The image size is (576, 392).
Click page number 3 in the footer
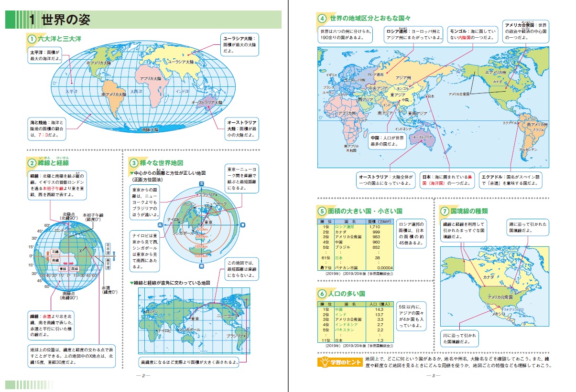click(434, 376)
